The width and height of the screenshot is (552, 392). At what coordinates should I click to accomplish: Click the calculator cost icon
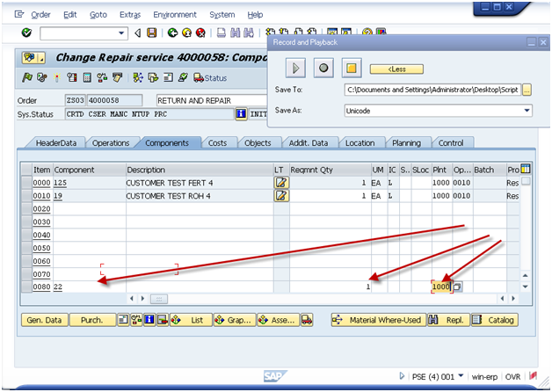point(87,77)
